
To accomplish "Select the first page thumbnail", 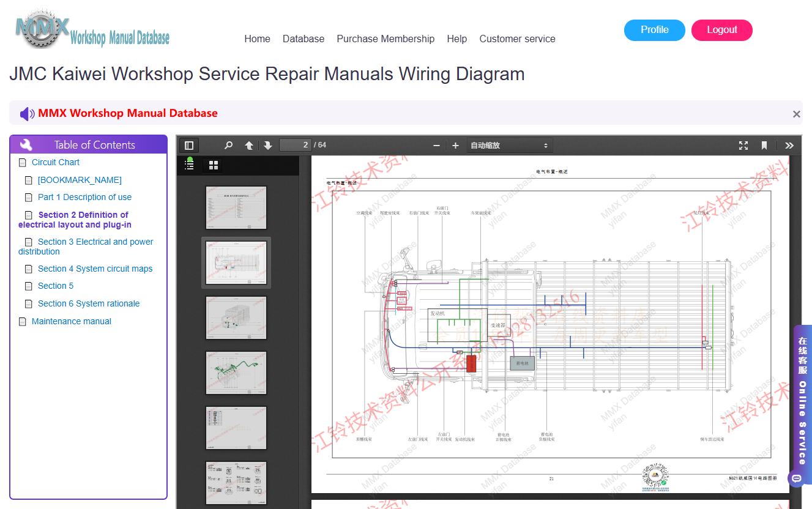I will pyautogui.click(x=236, y=207).
